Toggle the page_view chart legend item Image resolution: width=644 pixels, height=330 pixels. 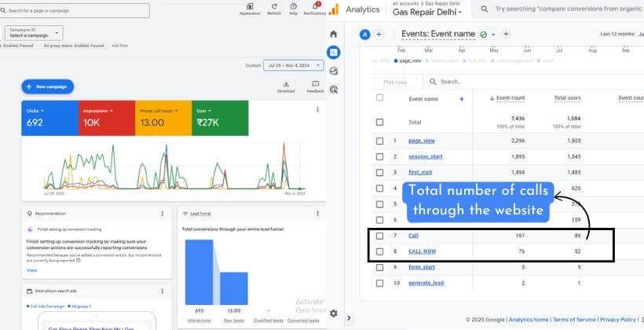coord(408,60)
